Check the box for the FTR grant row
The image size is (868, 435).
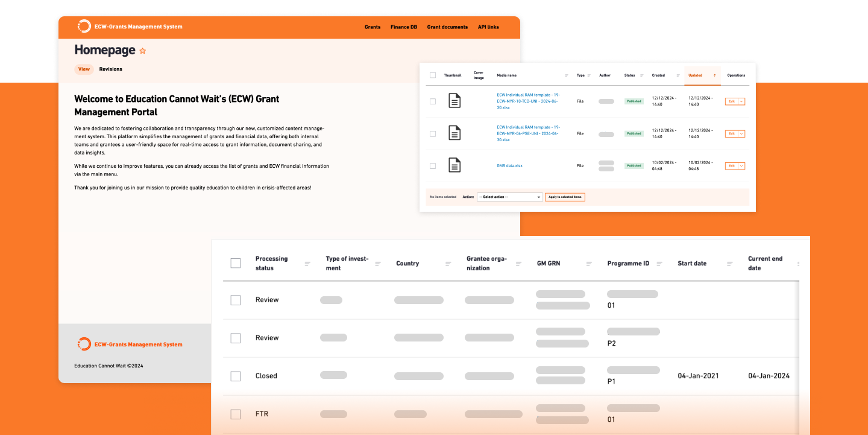[236, 414]
